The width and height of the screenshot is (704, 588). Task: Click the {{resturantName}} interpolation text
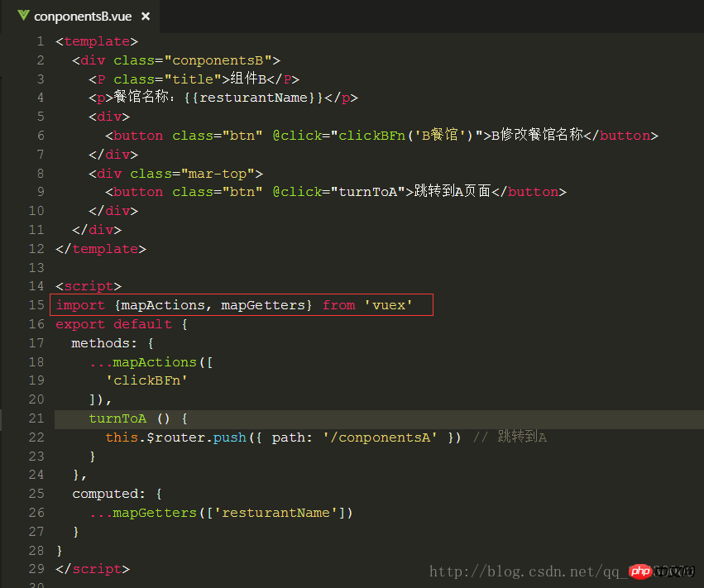pos(253,98)
